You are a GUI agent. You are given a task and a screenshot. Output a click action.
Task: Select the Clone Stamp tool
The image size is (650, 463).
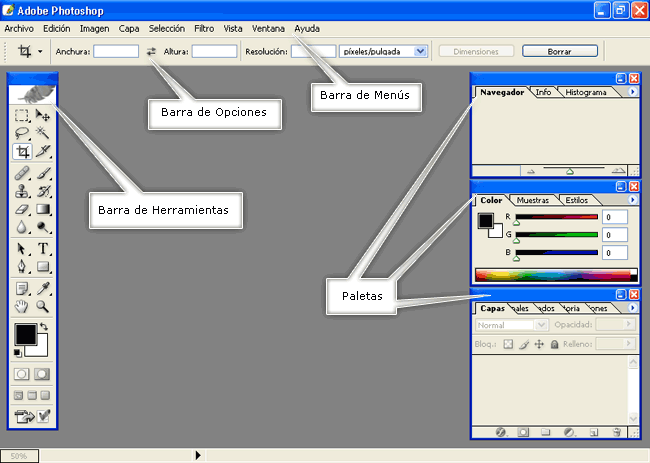(x=22, y=191)
